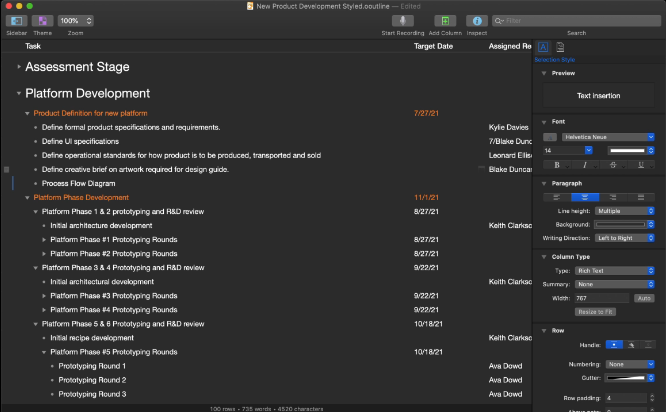Expand Platform Phase #1 Prototyping Rounds

(44, 240)
